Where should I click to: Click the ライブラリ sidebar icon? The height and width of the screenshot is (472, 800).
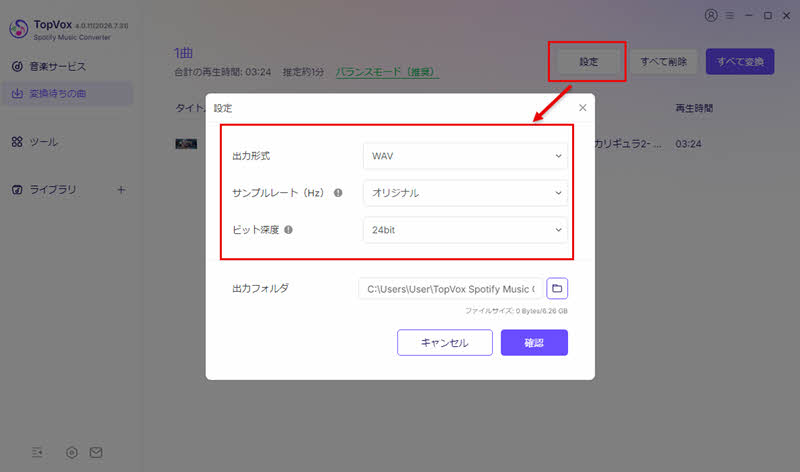tap(17, 190)
